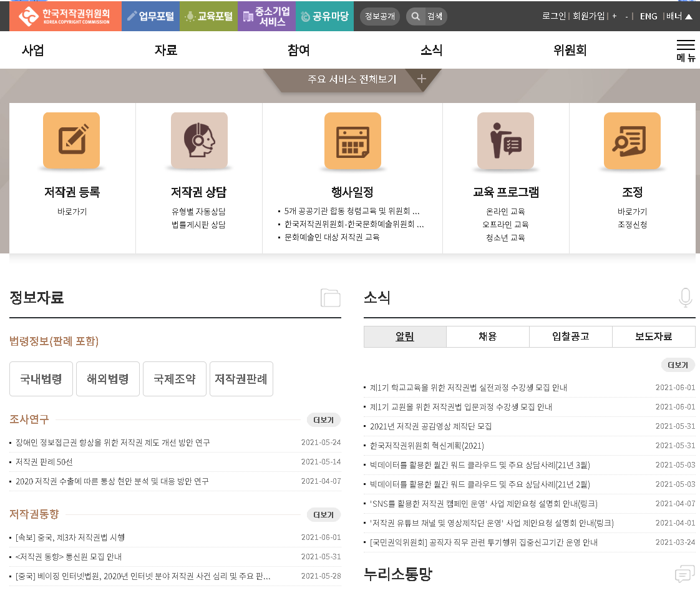Click 더보기 under the news tabs

pyautogui.click(x=678, y=365)
